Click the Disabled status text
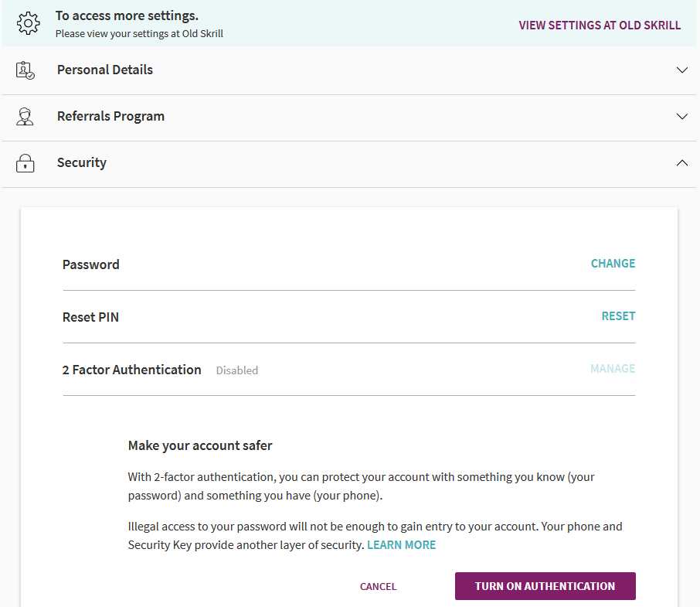This screenshot has height=607, width=700. 237,370
